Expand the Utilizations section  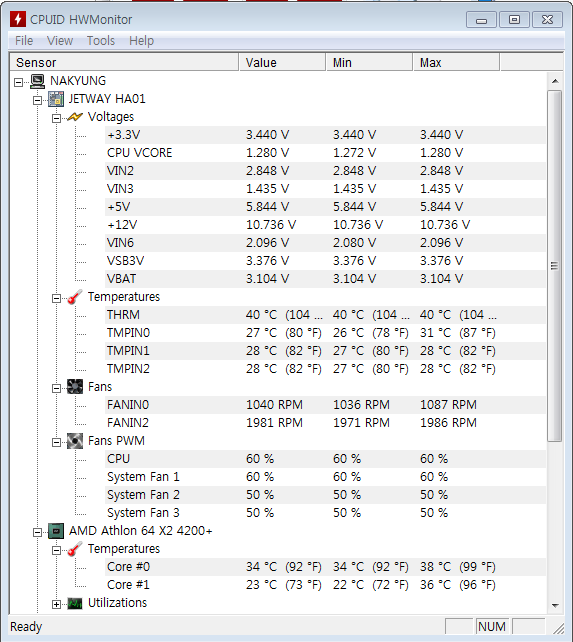pyautogui.click(x=57, y=604)
